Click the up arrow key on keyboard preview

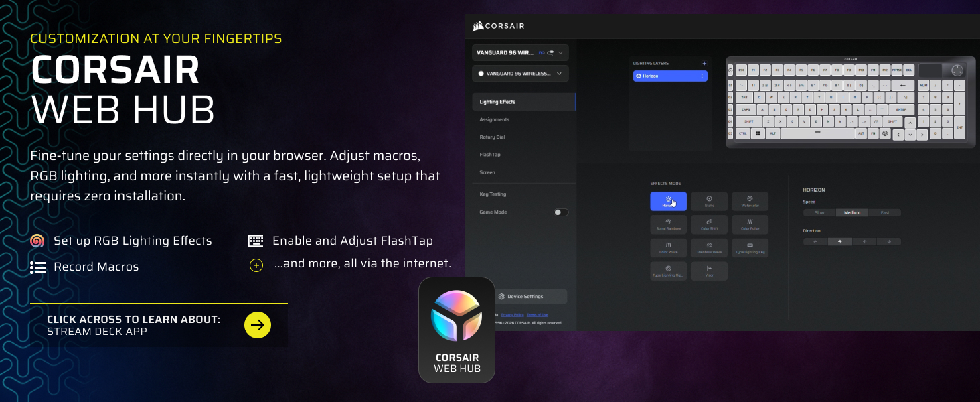pyautogui.click(x=910, y=123)
